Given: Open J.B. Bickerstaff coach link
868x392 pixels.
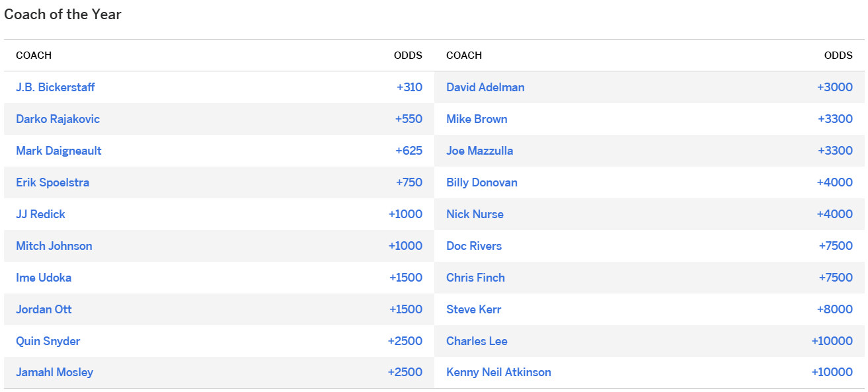Looking at the screenshot, I should (x=56, y=87).
